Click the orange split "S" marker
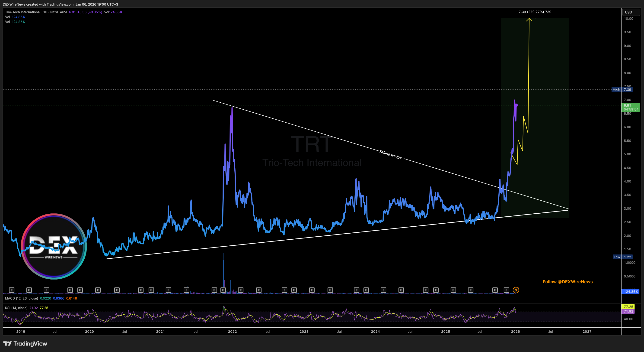 [516, 290]
